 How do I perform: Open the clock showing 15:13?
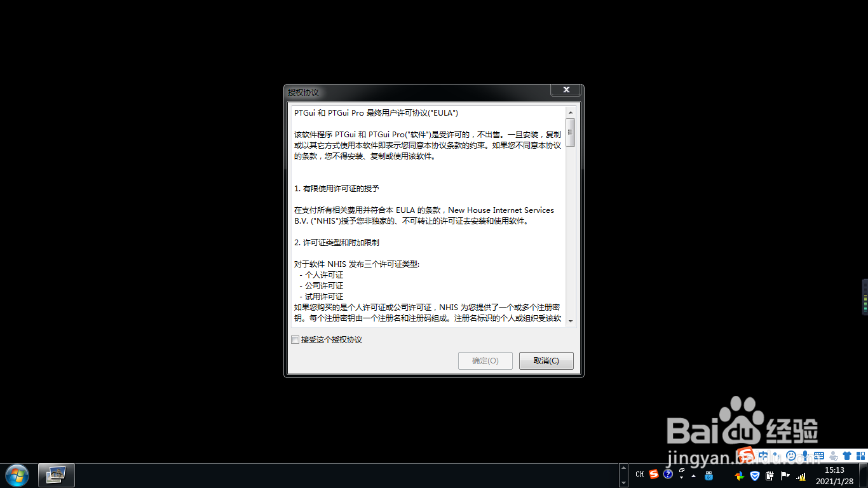834,475
